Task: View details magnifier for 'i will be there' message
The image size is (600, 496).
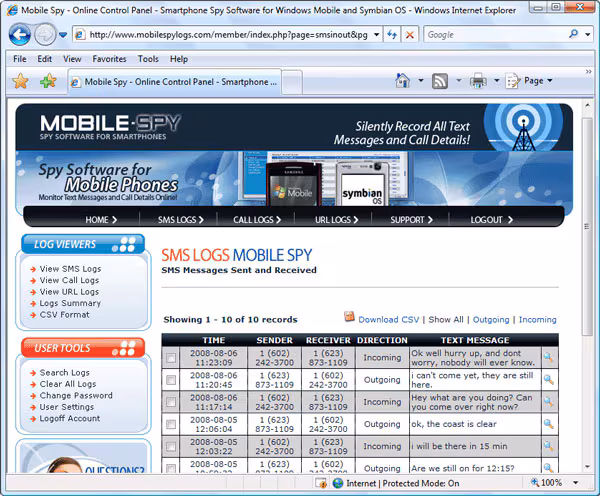Action: [549, 446]
